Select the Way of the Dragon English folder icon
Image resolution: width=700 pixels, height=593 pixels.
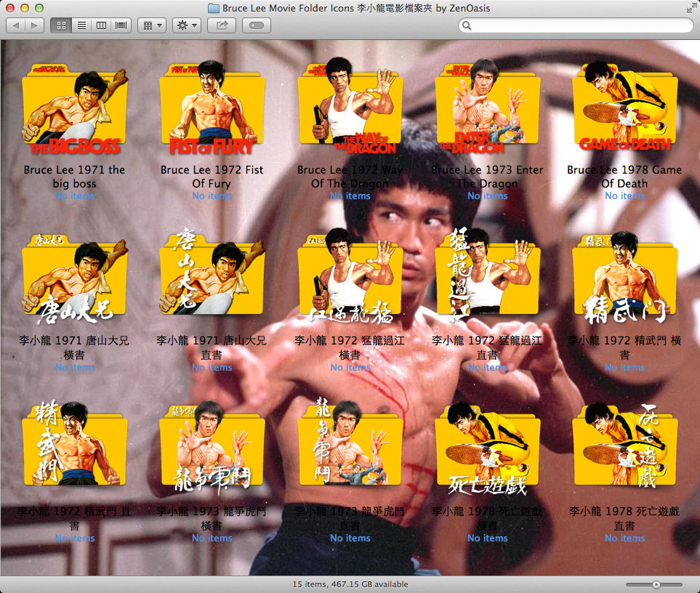coord(350,106)
